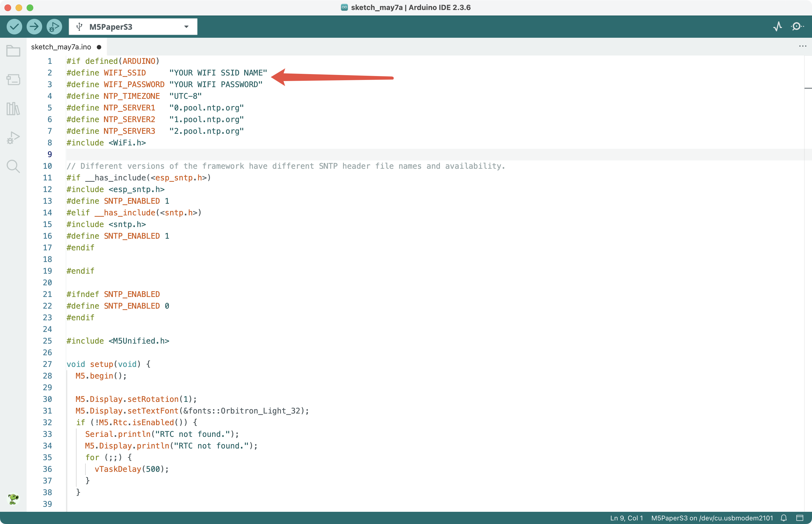812x524 pixels.
Task: Click the #include <M5Unified.h> line
Action: coord(118,341)
